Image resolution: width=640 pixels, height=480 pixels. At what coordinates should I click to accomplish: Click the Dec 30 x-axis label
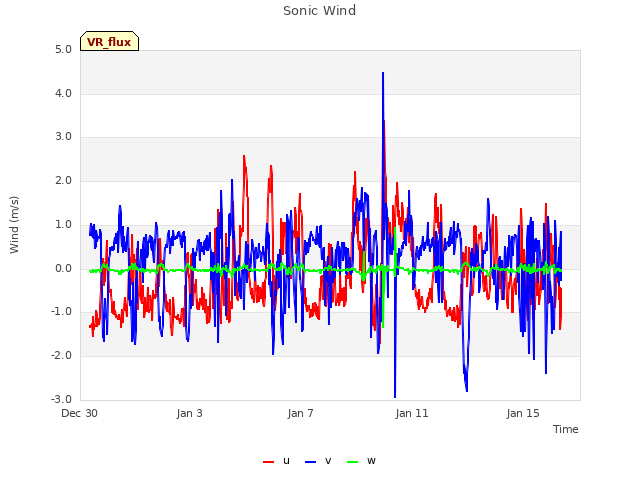(x=80, y=413)
